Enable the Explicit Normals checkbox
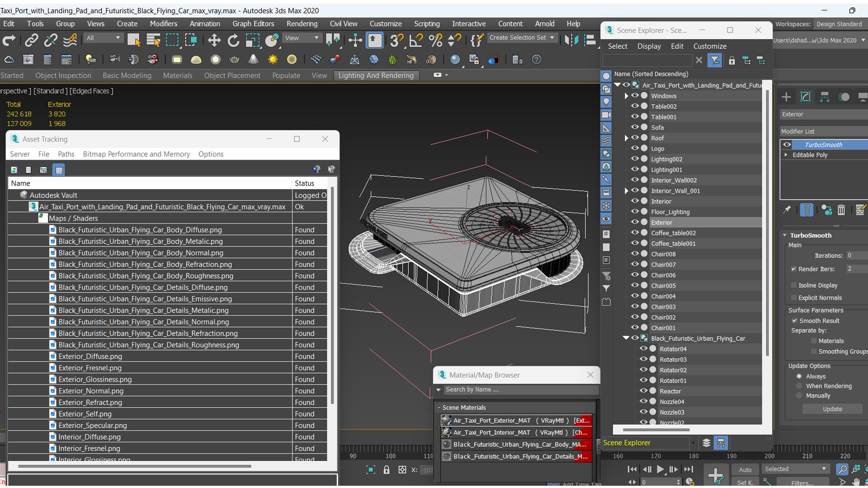868x488 pixels. [793, 298]
